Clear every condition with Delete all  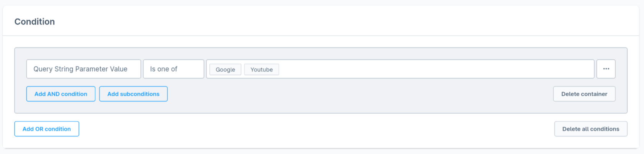(x=590, y=129)
